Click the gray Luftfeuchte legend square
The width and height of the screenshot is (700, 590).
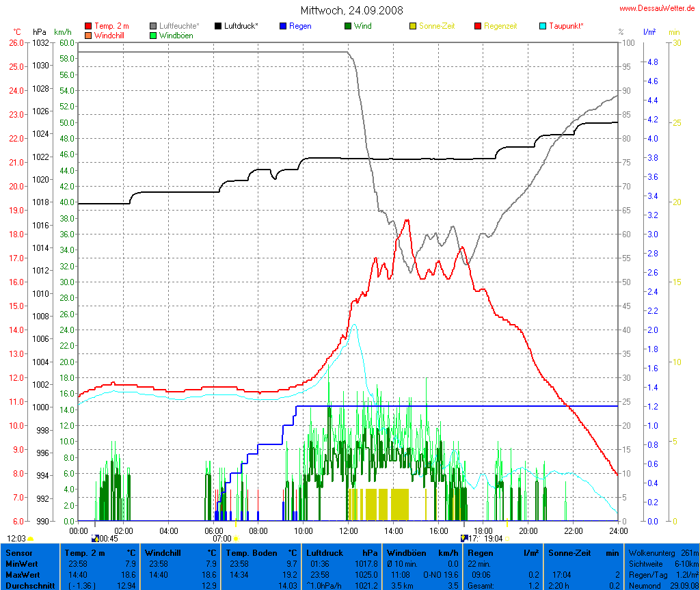[x=154, y=26]
